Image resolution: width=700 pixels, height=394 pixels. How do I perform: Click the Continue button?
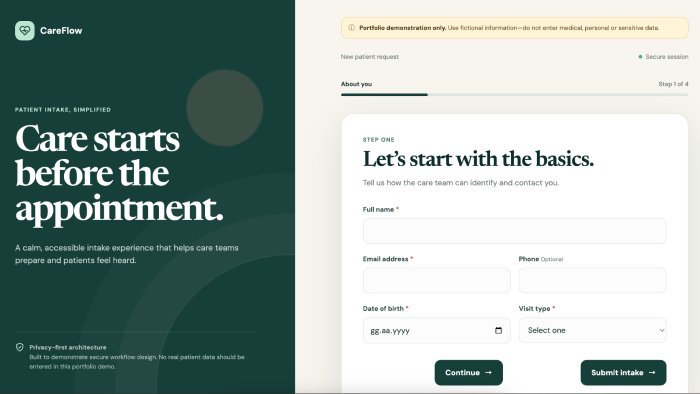[x=468, y=373]
